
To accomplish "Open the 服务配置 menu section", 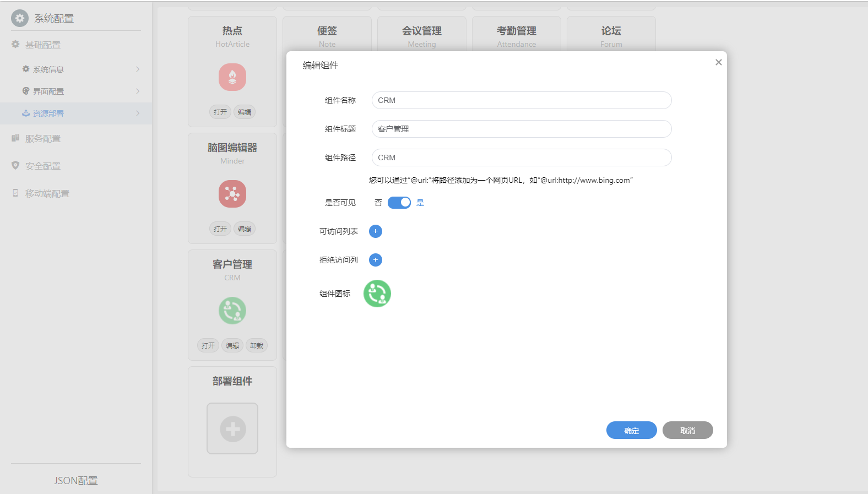I will [x=43, y=139].
